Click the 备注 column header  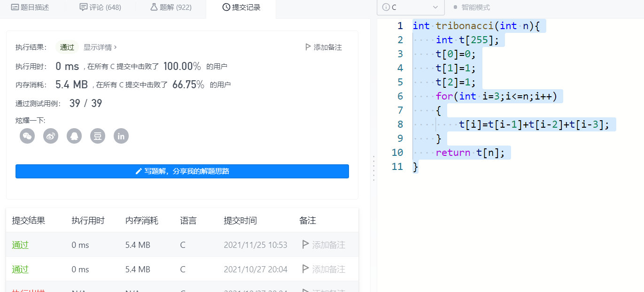pyautogui.click(x=308, y=220)
